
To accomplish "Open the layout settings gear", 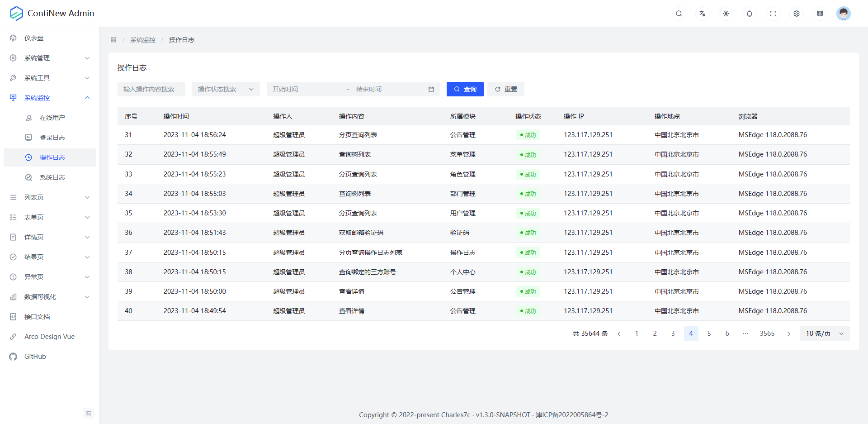I will click(x=796, y=13).
